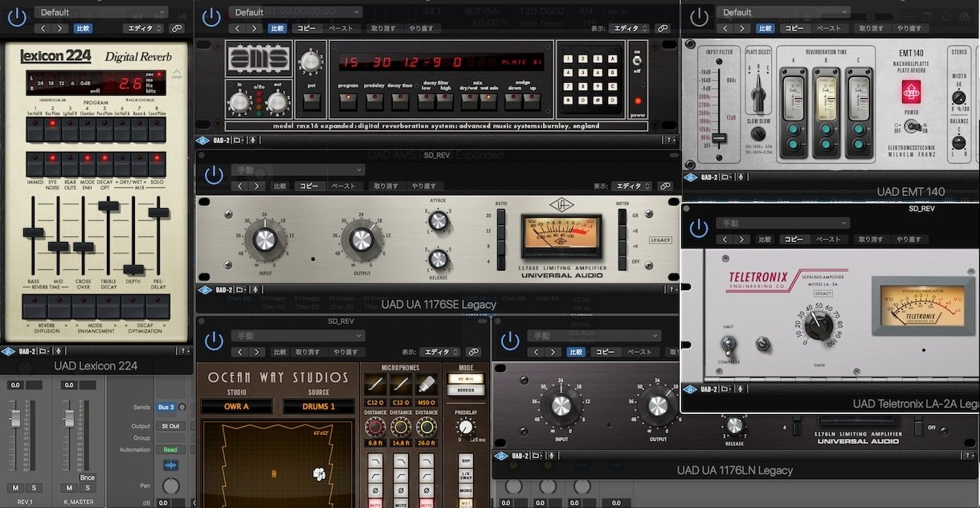Open the エディタ view dropdown on Ocean Way Studios
The height and width of the screenshot is (508, 980).
pos(441,352)
